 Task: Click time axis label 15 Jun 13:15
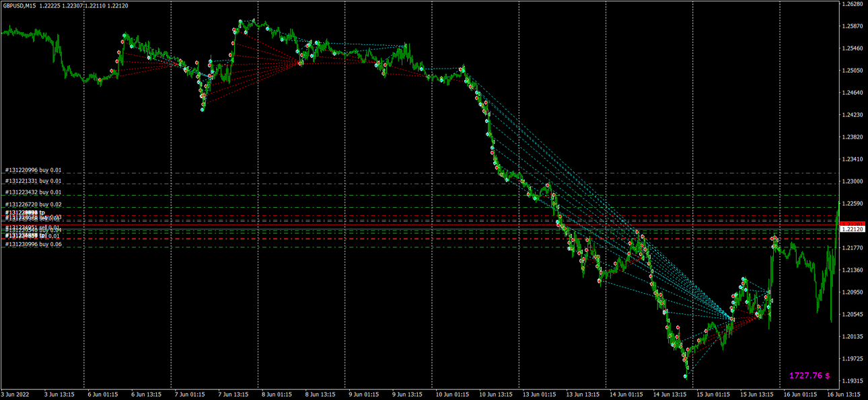[756, 395]
